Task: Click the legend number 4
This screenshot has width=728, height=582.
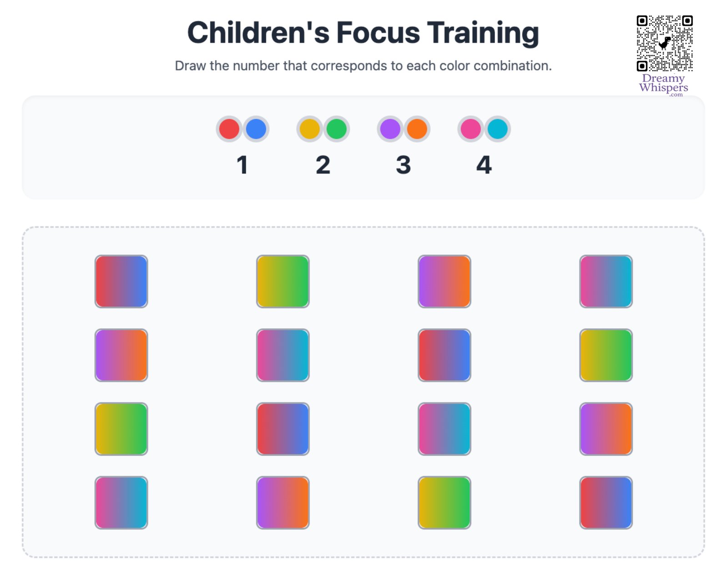Action: tap(484, 165)
